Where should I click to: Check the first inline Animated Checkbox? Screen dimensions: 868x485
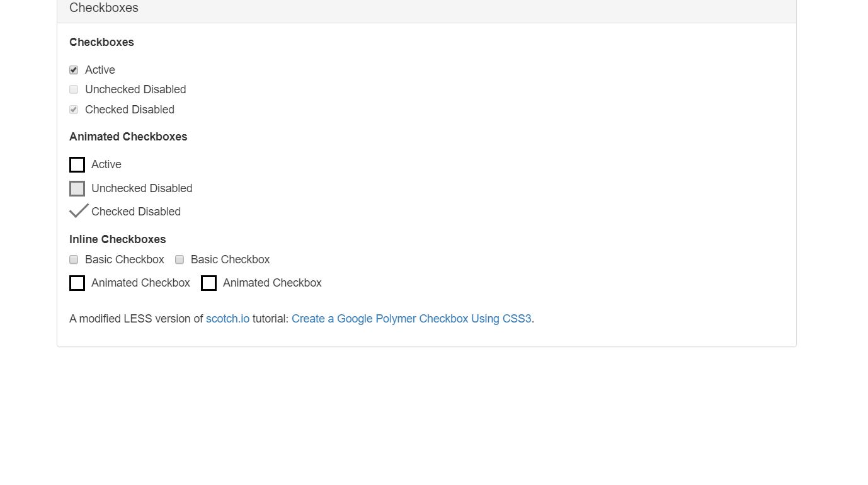[x=77, y=283]
